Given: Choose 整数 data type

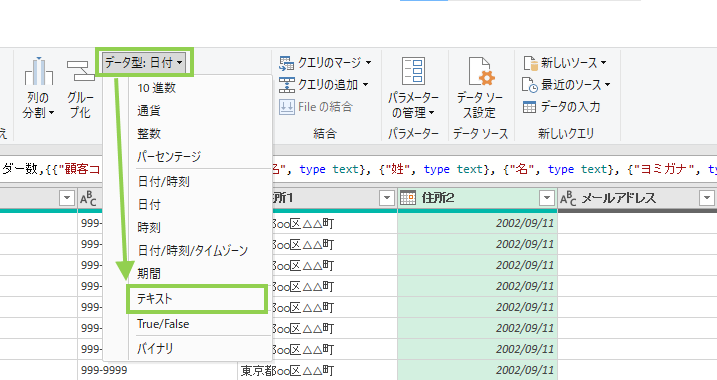Looking at the screenshot, I should pos(149,134).
